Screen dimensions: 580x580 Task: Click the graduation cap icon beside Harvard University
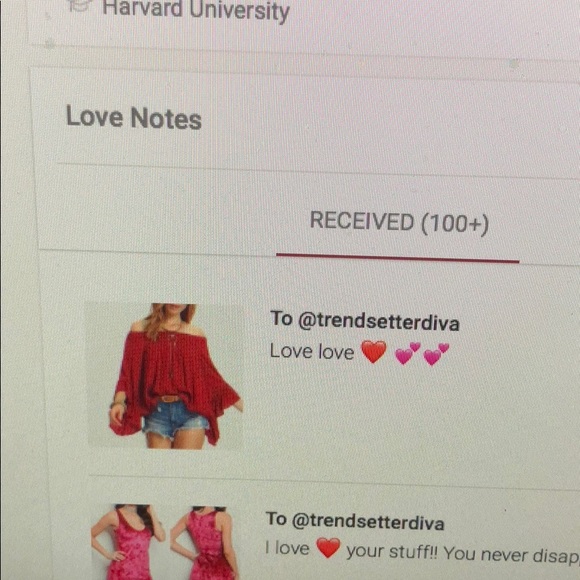pyautogui.click(x=78, y=5)
